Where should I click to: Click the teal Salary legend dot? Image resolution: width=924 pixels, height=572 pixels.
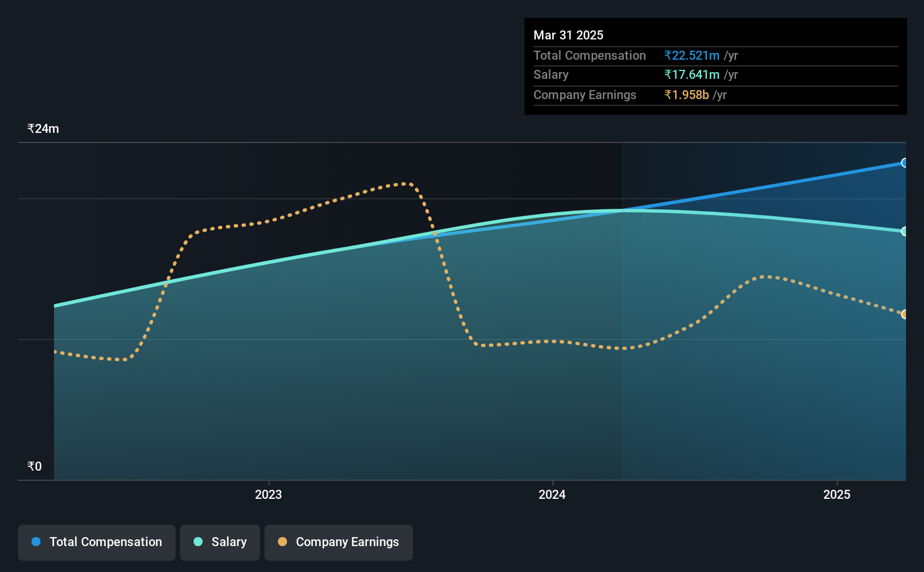[x=198, y=542]
